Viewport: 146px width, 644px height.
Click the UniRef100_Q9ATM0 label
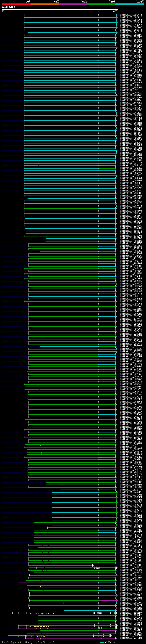131,75
